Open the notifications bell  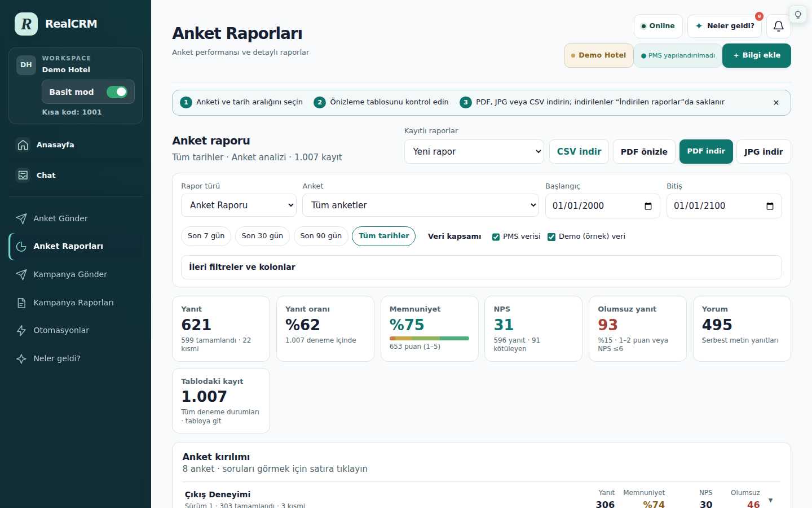point(778,26)
